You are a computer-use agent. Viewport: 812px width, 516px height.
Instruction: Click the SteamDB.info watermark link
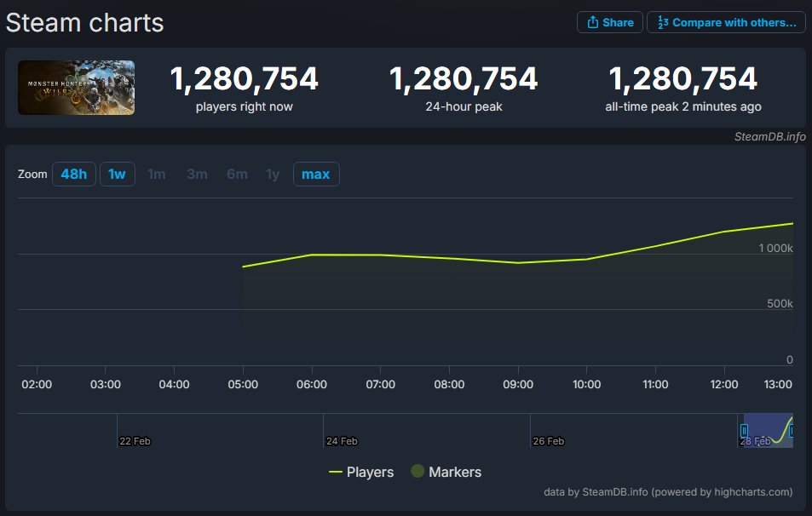coord(769,136)
